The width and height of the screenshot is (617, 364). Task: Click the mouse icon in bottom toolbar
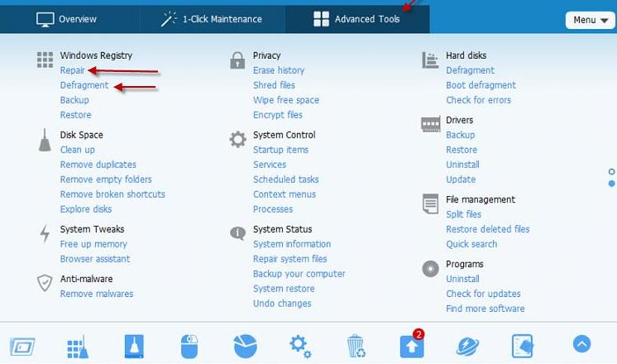pos(189,346)
